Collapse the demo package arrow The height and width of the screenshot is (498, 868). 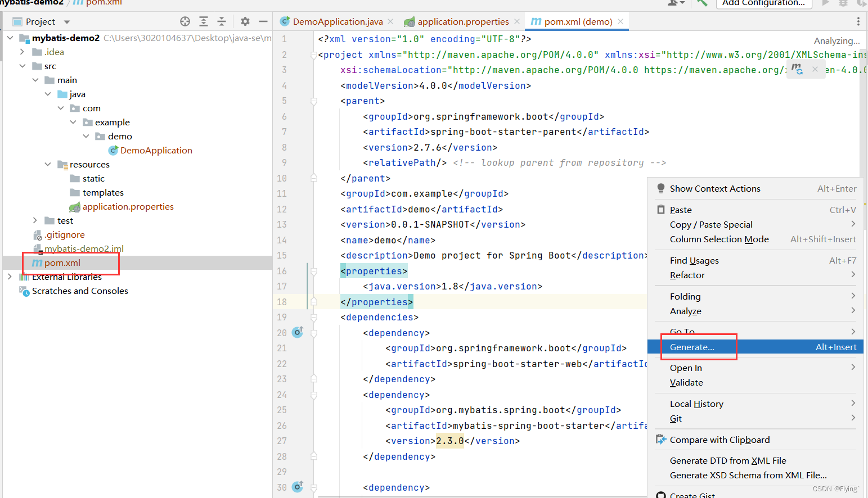point(86,136)
